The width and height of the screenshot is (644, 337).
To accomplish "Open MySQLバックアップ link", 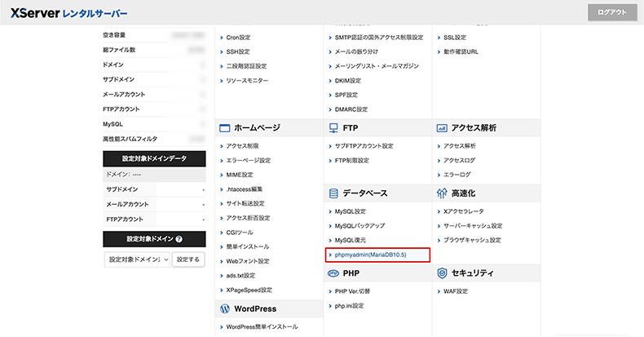I will click(x=359, y=225).
